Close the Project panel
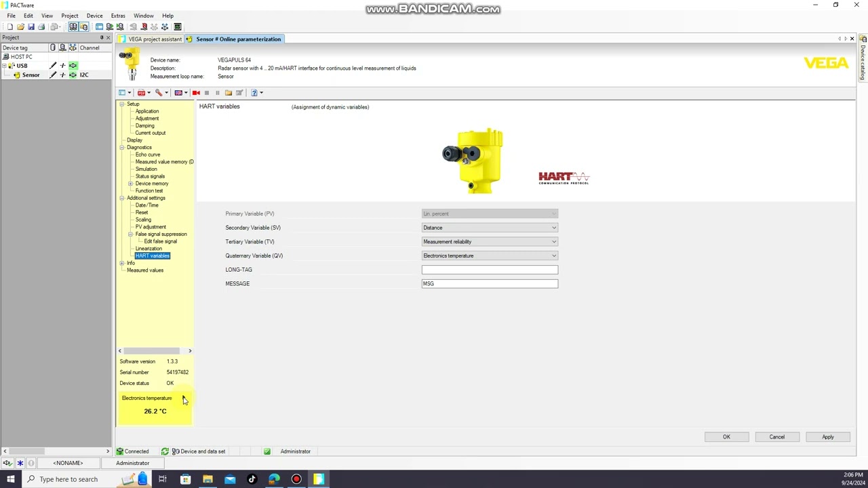Screen dimensions: 868x488 coord(108,38)
